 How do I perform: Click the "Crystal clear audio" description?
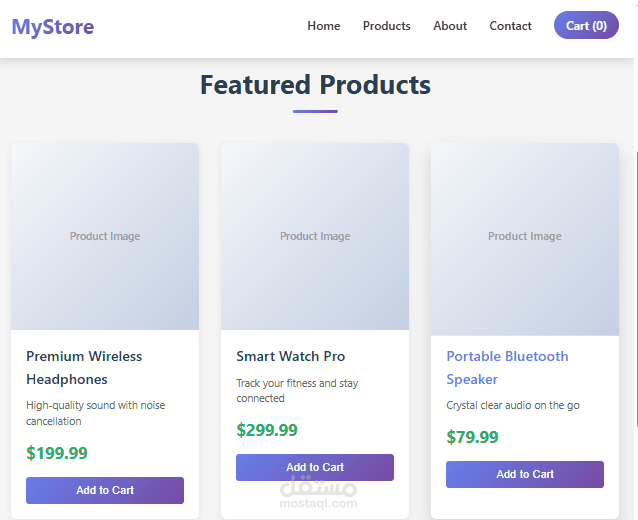(x=513, y=405)
